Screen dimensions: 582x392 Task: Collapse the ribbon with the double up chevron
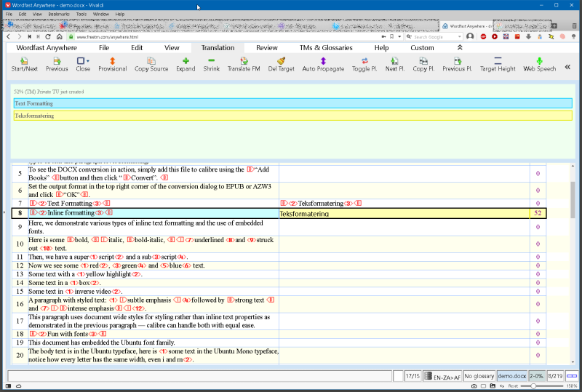pyautogui.click(x=460, y=47)
